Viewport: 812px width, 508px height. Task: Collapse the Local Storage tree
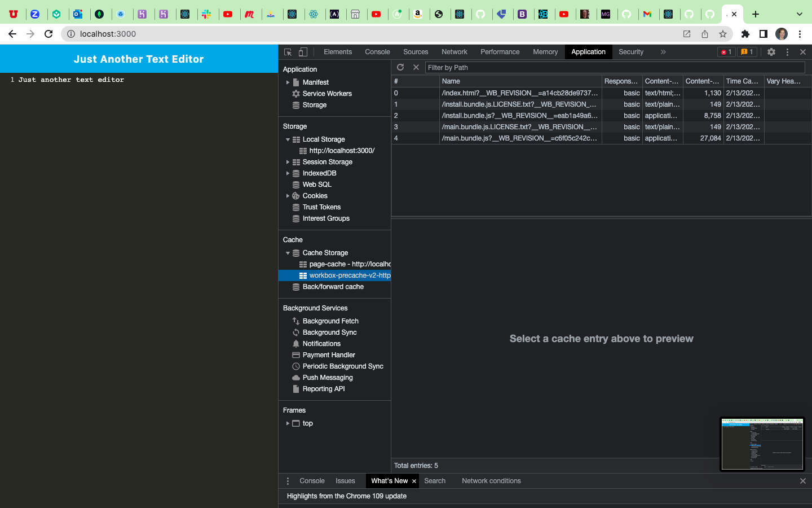pyautogui.click(x=288, y=139)
